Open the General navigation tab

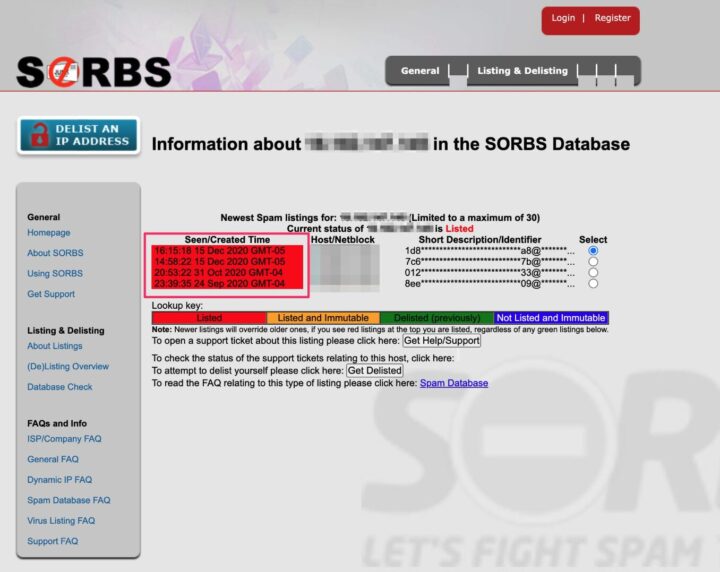coord(420,71)
